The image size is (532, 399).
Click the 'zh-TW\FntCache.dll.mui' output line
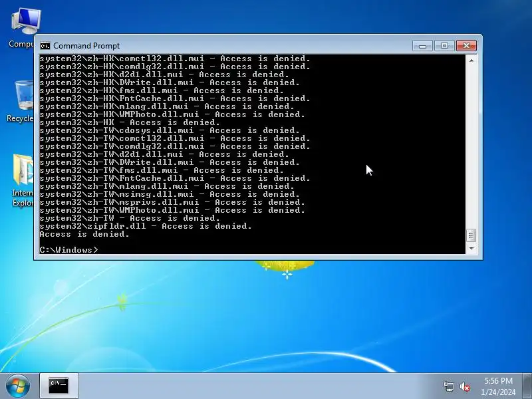pos(175,178)
